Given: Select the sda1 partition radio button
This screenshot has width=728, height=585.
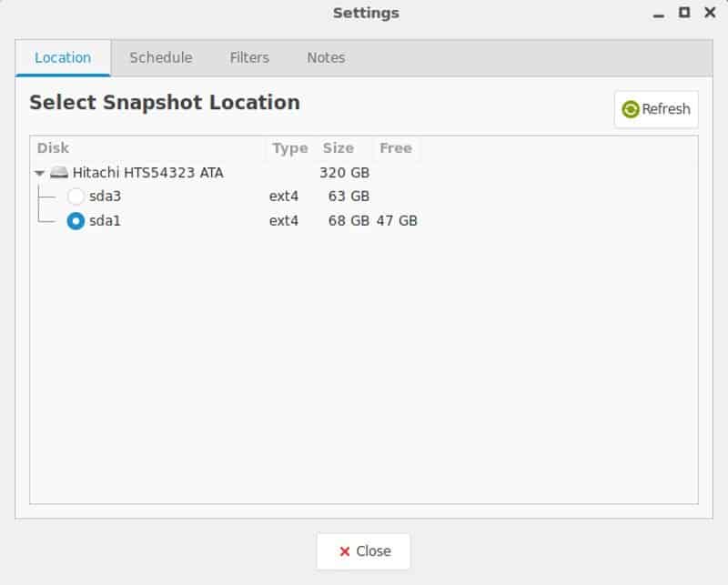Looking at the screenshot, I should click(76, 221).
